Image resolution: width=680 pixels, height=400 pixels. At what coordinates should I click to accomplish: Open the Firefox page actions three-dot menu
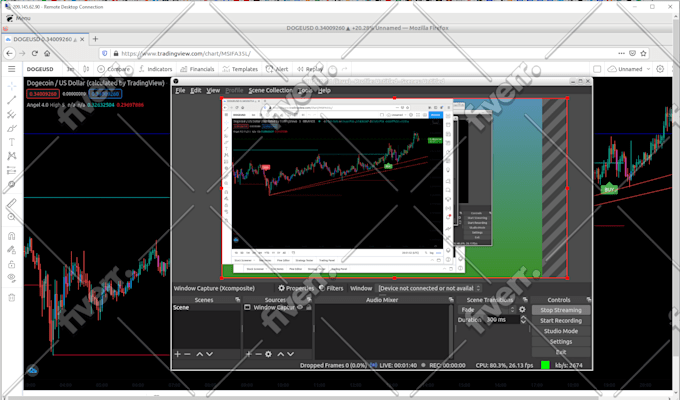tap(621, 53)
